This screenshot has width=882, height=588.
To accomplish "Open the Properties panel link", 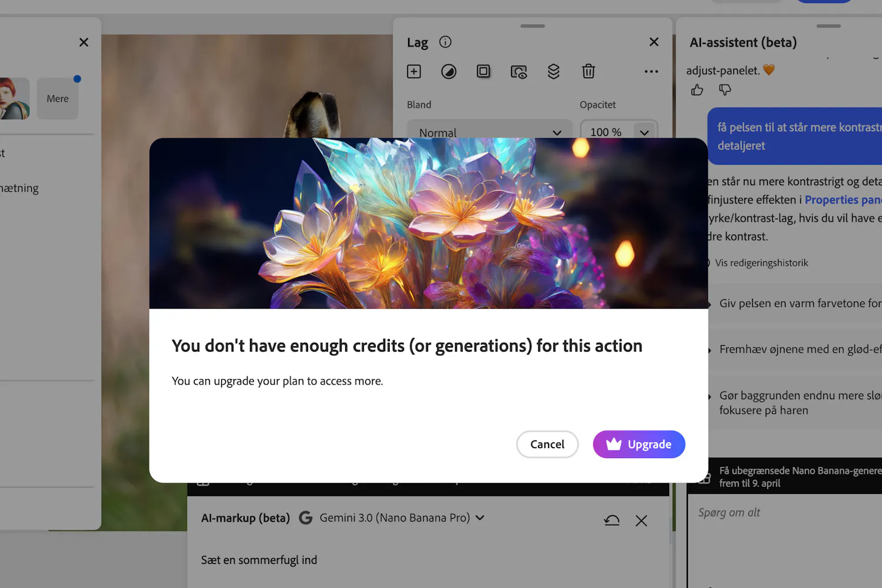I will click(x=842, y=200).
